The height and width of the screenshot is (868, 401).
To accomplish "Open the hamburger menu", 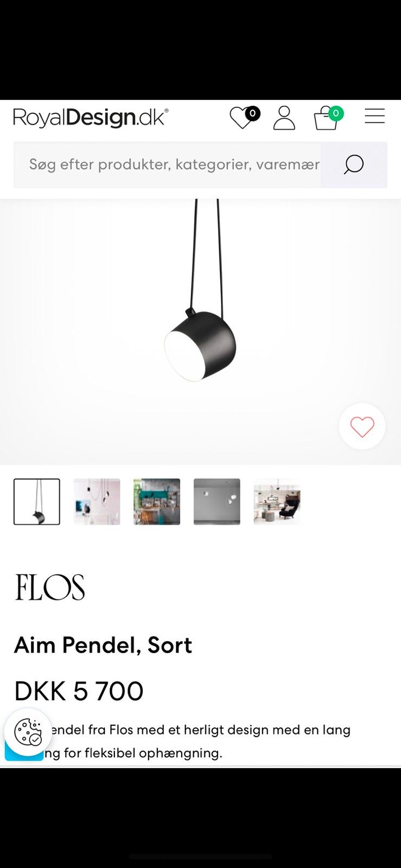I will [x=374, y=116].
